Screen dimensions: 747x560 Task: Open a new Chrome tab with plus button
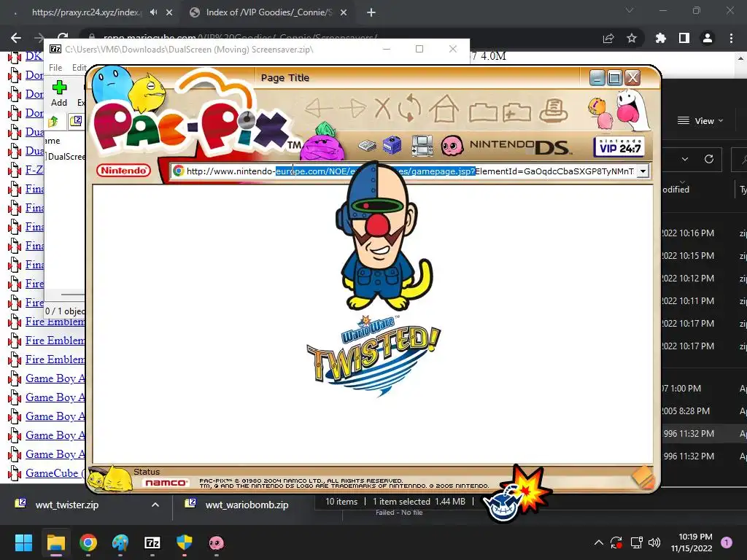371,12
